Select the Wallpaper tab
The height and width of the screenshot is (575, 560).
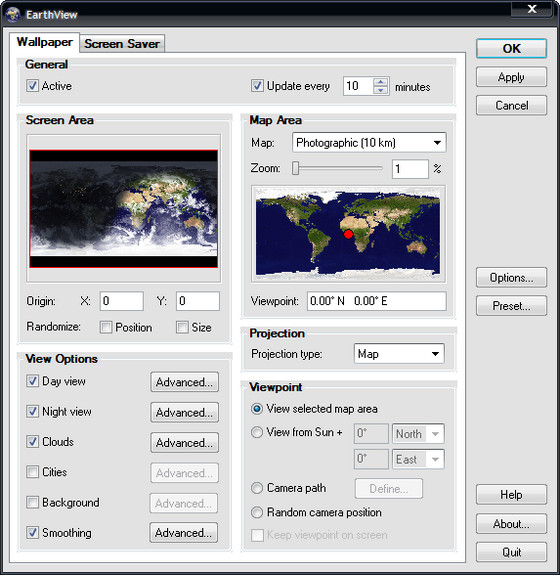pos(44,42)
